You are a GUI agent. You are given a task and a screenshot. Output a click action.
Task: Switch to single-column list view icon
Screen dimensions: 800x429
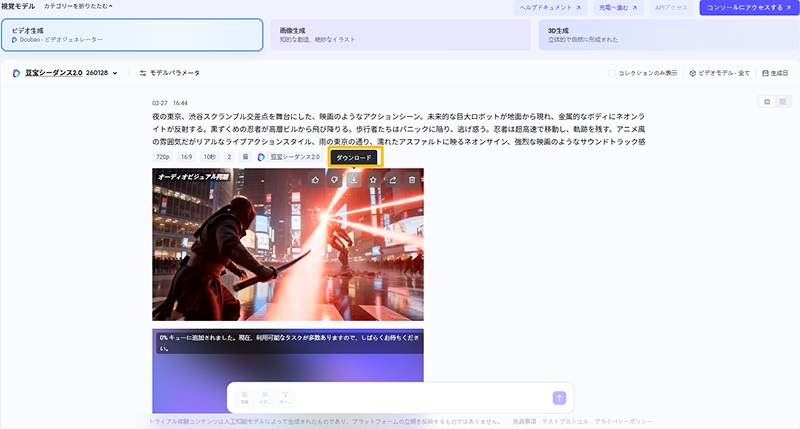(767, 102)
